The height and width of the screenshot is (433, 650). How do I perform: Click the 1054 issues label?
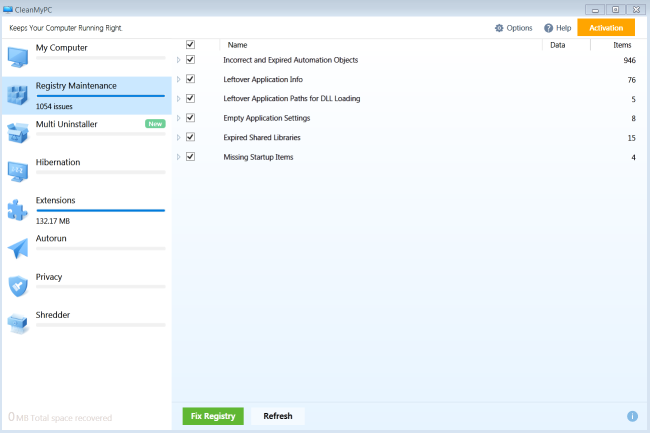[54, 106]
